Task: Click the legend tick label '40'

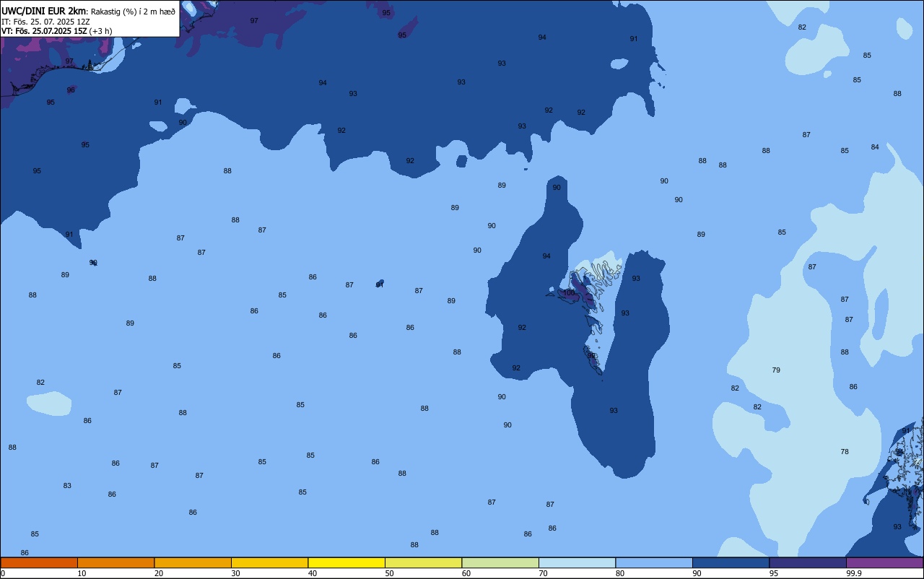Action: pyautogui.click(x=313, y=573)
